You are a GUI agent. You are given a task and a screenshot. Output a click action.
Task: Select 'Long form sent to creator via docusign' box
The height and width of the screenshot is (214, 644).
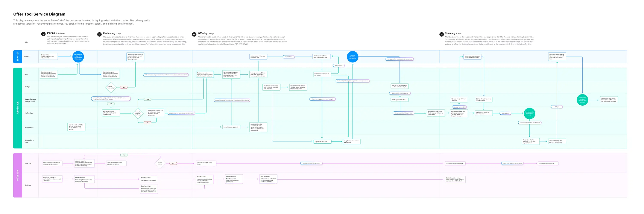[x=351, y=142]
